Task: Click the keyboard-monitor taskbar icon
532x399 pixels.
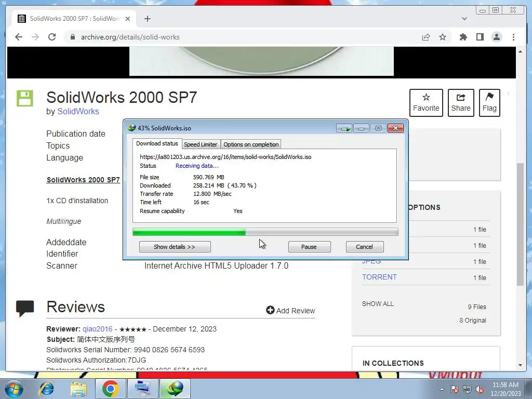Action: coord(142,389)
